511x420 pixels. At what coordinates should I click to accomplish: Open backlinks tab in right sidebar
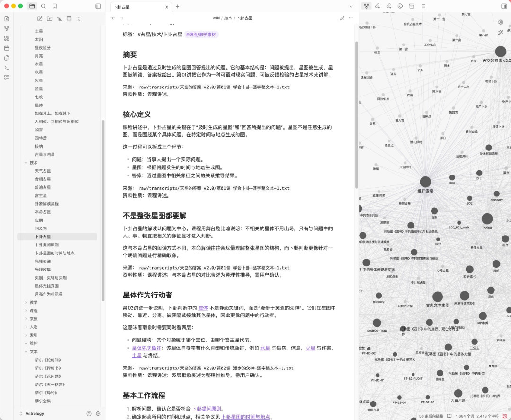(x=378, y=6)
